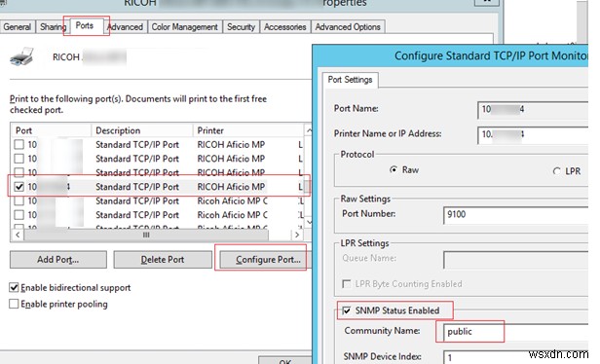Viewport: 600px width, 364px height.
Task: Open the Security tab
Action: [242, 27]
